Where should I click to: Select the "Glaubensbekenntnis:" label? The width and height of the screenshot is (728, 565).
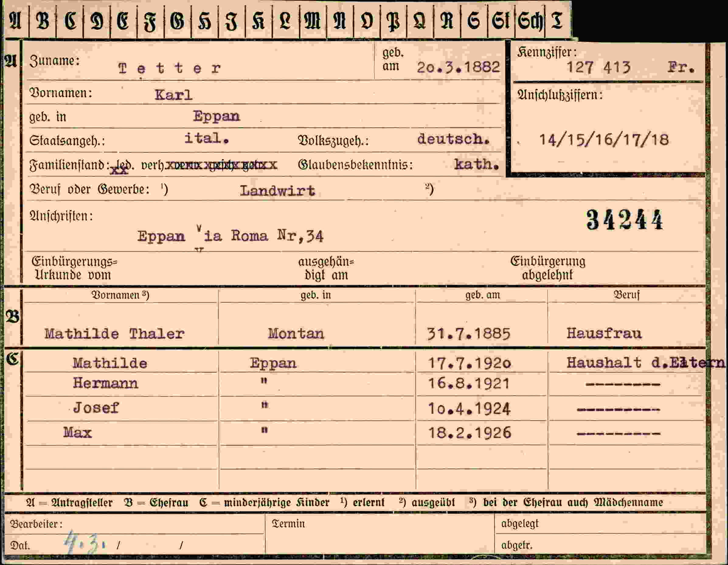pyautogui.click(x=355, y=165)
